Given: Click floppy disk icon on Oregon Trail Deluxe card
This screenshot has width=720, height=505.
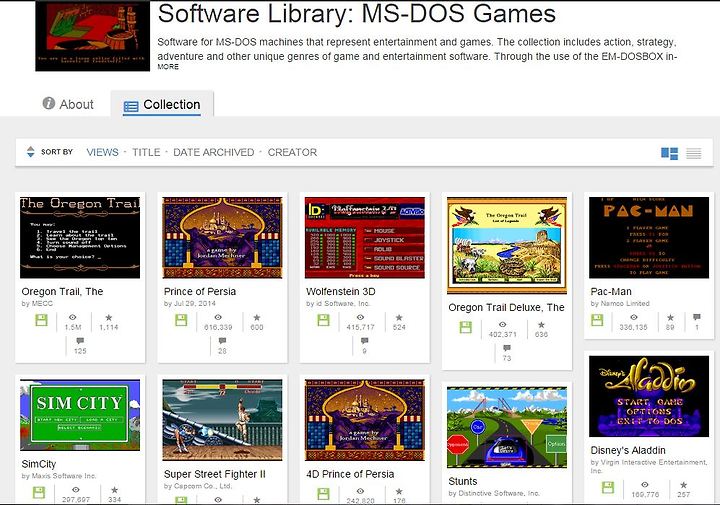Looking at the screenshot, I should coord(466,327).
